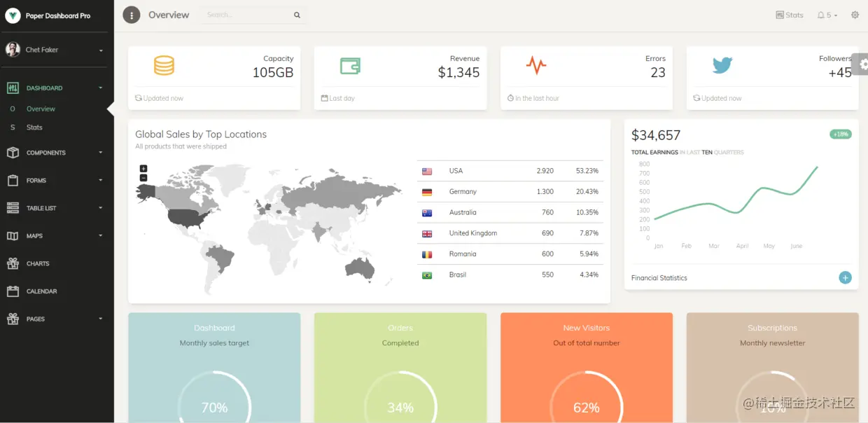Click the Chet Faker name

pos(42,50)
